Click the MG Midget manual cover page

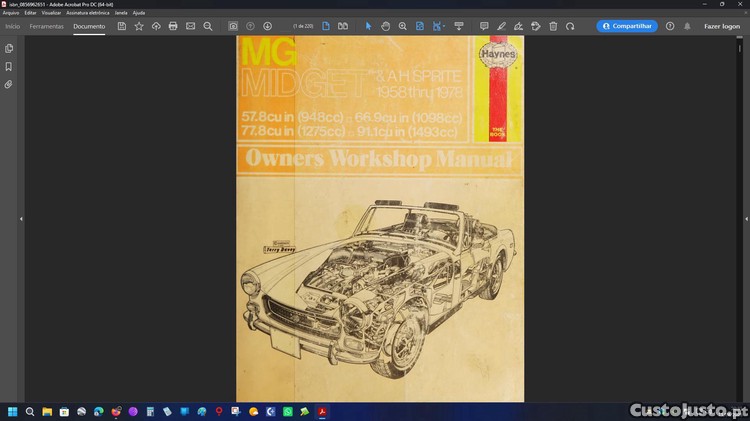click(380, 219)
